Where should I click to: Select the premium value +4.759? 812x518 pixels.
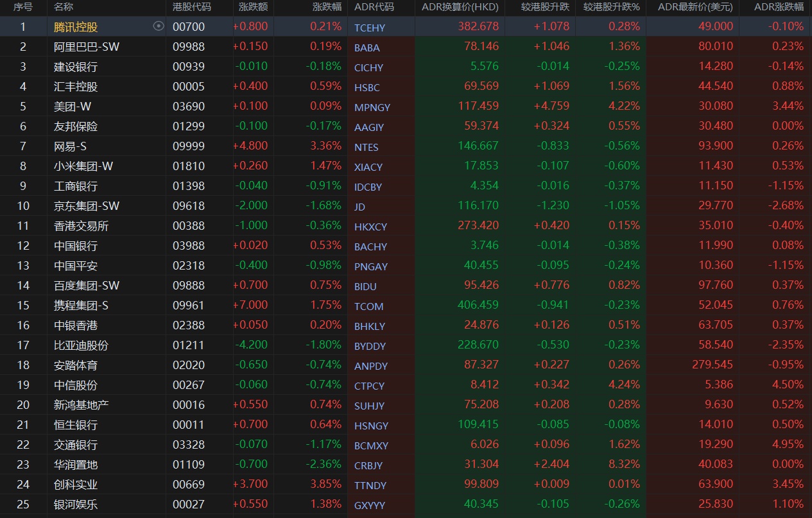(551, 106)
